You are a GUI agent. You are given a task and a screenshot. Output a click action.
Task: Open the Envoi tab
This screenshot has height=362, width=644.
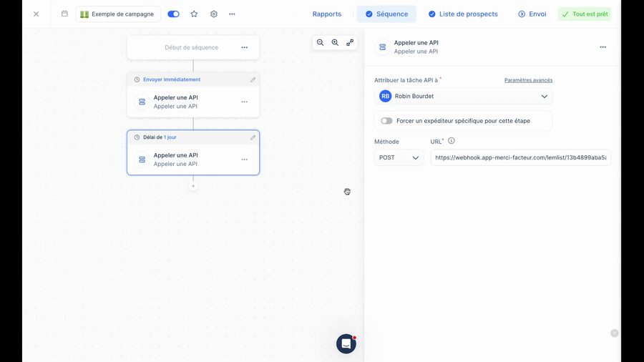pyautogui.click(x=532, y=14)
